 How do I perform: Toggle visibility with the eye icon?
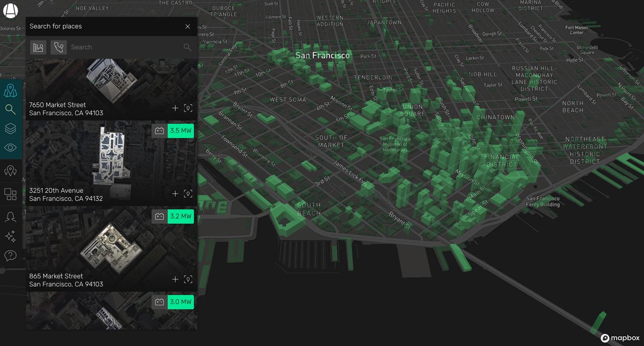click(x=11, y=148)
